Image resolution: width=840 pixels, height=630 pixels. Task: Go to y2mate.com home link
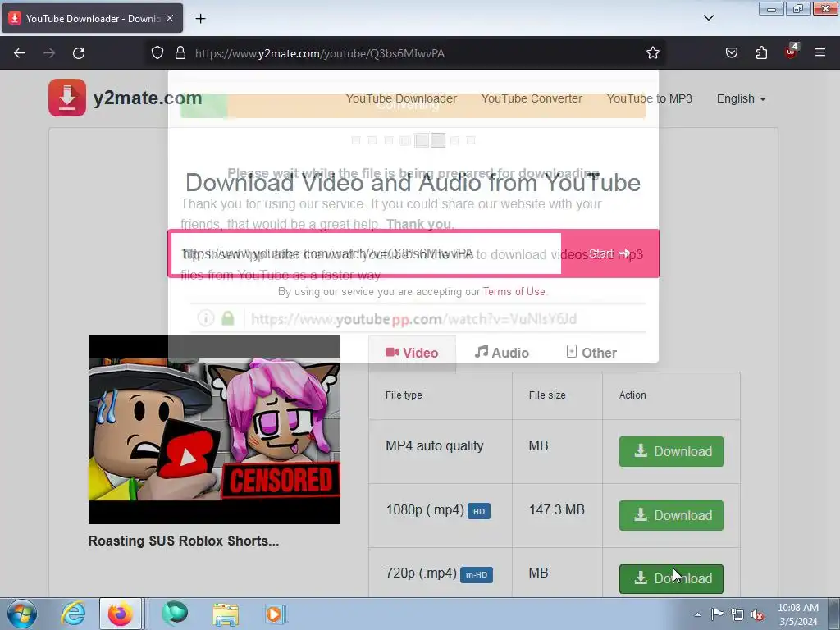148,98
